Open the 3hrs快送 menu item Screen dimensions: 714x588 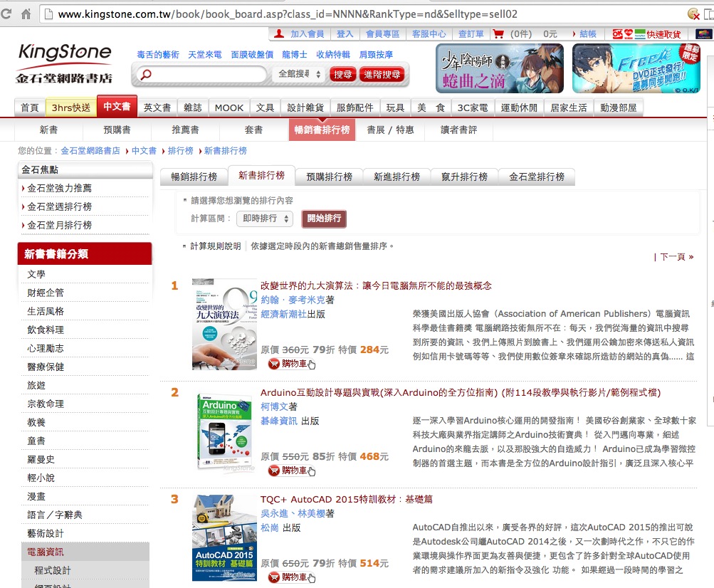[71, 108]
